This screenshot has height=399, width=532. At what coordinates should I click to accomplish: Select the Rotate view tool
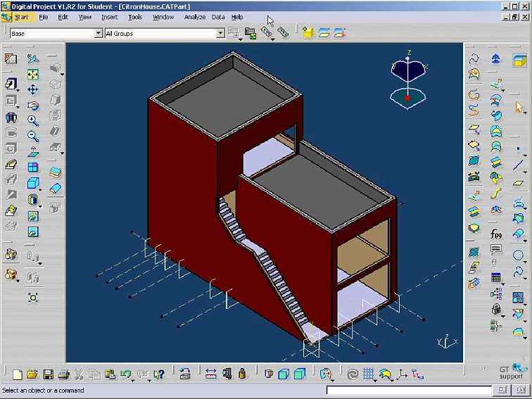[x=33, y=106]
